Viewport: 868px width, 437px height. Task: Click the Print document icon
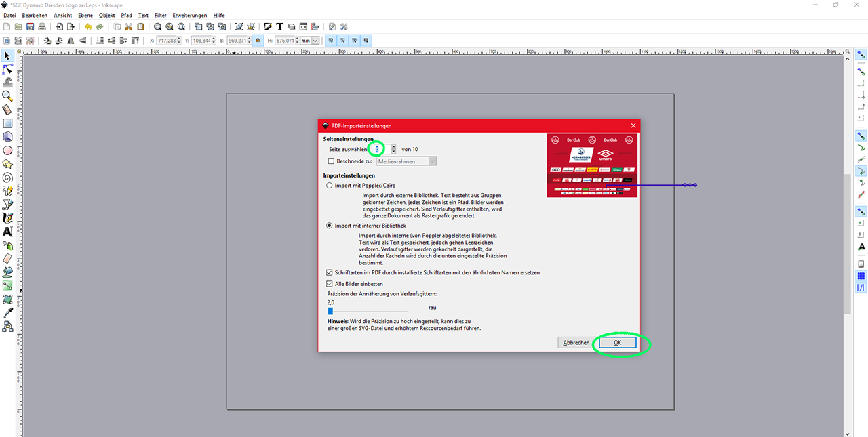point(42,27)
